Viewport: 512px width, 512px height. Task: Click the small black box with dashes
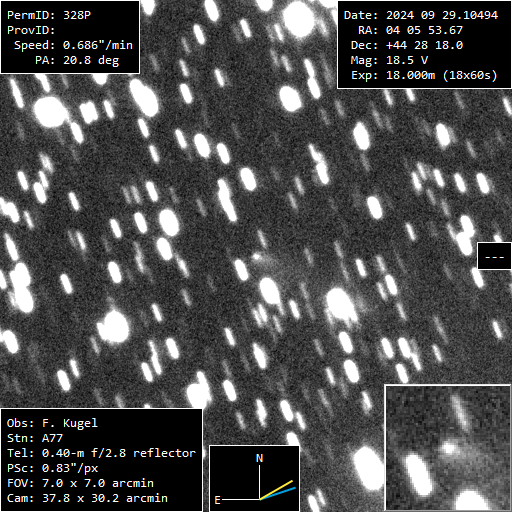494,256
